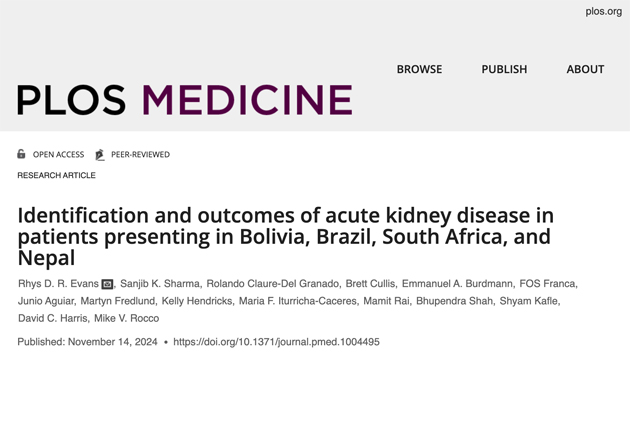Select author Rhys D. R. Evans
This screenshot has width=630, height=425.
tap(58, 285)
